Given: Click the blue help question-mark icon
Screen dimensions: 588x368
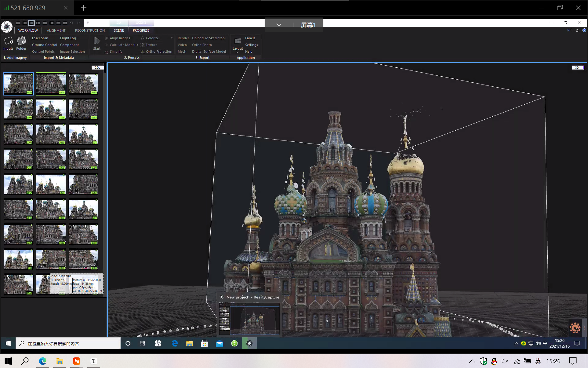Looking at the screenshot, I should 584,30.
